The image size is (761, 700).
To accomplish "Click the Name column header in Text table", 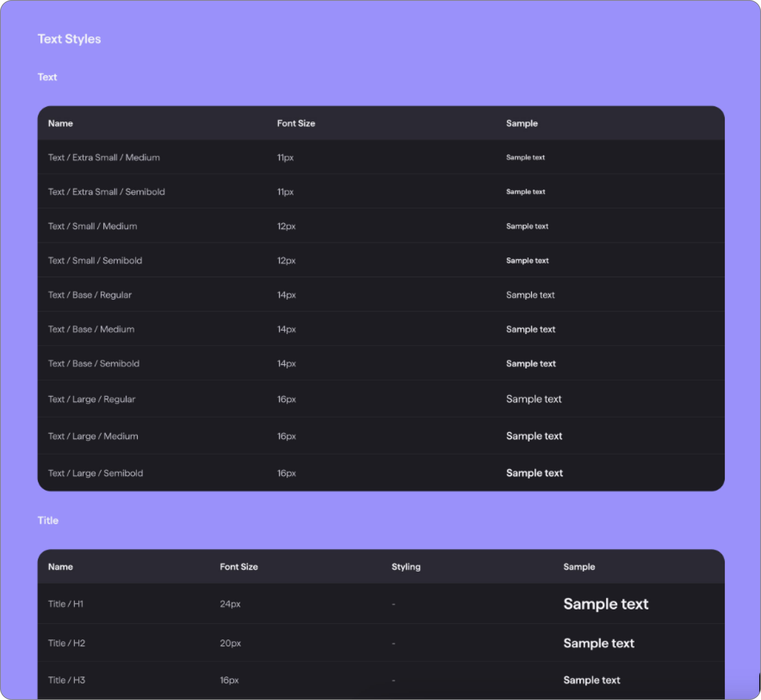I will click(x=61, y=123).
